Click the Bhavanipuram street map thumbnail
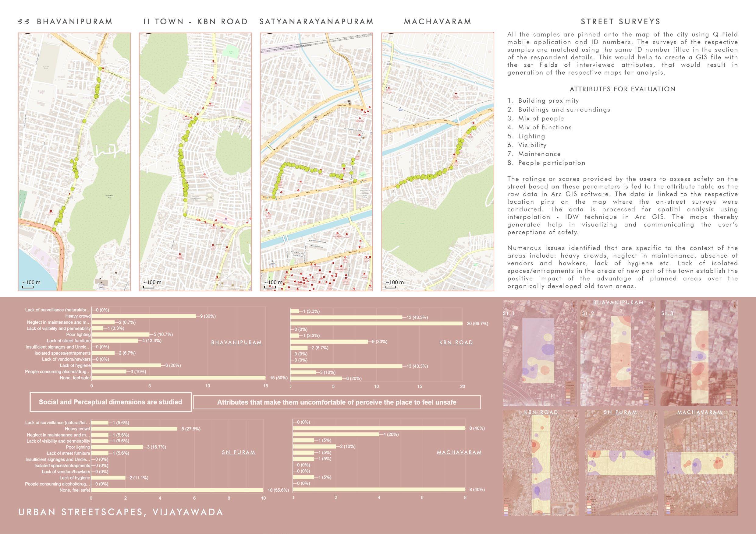The image size is (756, 534). 74,161
